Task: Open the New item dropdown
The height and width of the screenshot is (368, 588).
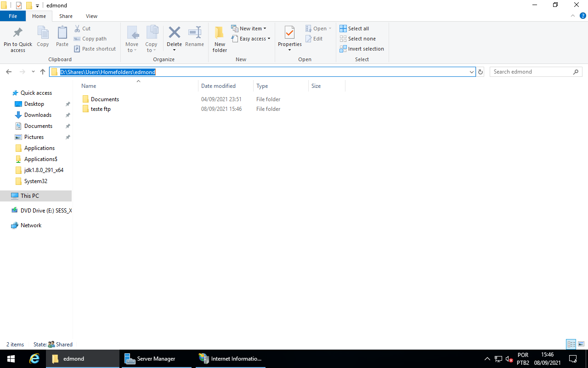Action: pos(249,28)
